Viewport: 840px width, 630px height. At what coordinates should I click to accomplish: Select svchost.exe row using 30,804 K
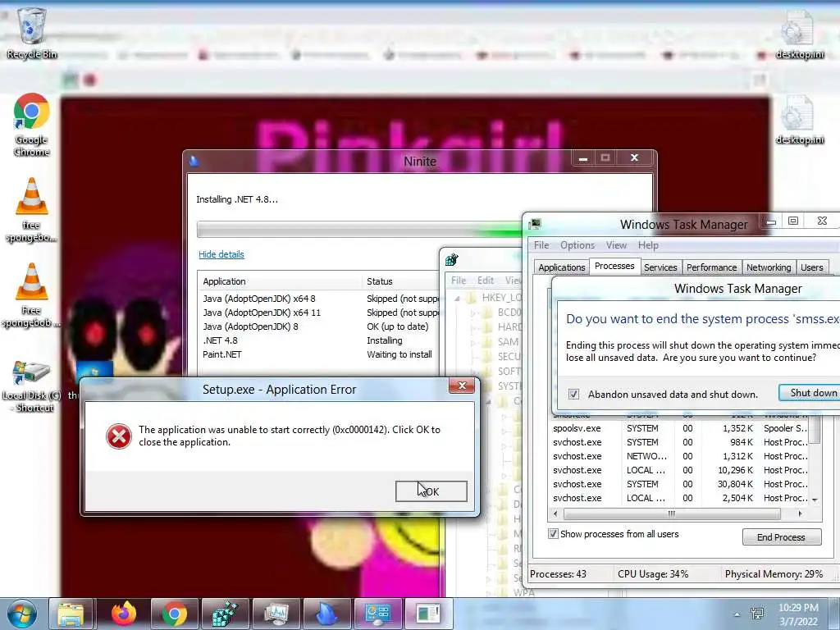(x=679, y=484)
